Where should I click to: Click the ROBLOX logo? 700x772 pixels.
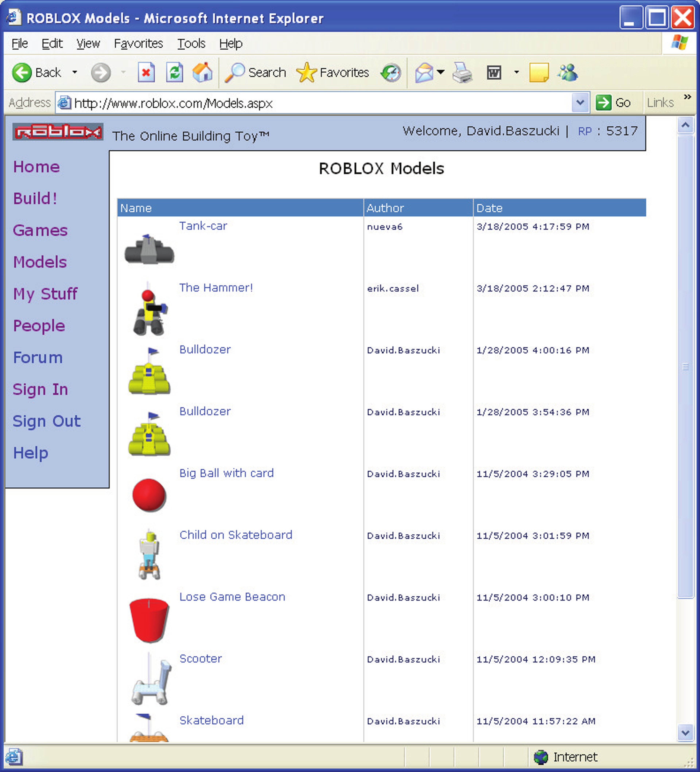pos(58,132)
